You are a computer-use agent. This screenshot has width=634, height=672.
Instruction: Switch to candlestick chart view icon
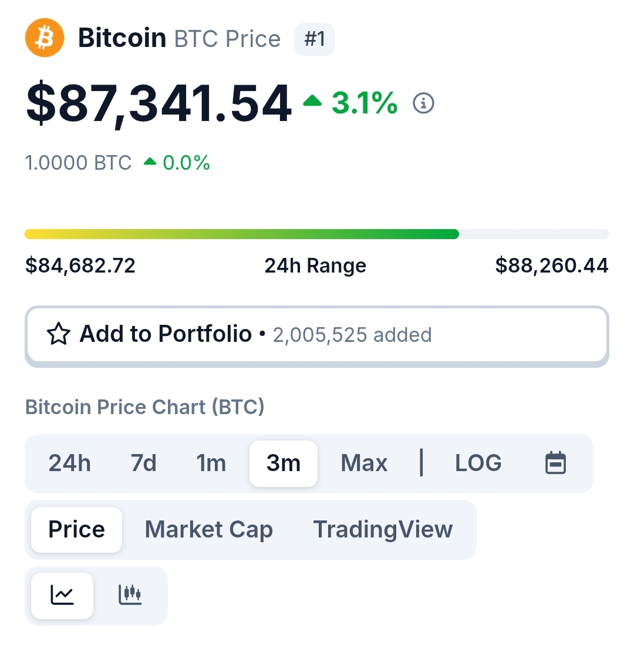click(130, 595)
